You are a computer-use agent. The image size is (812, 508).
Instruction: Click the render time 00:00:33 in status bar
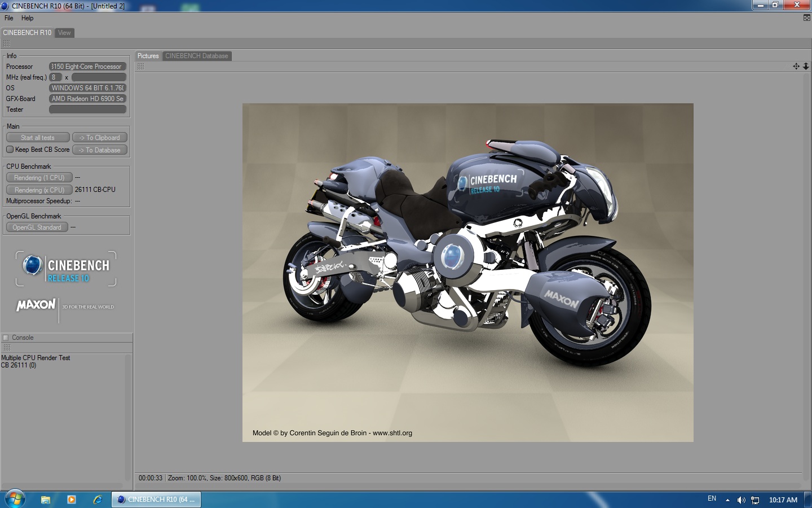(151, 478)
